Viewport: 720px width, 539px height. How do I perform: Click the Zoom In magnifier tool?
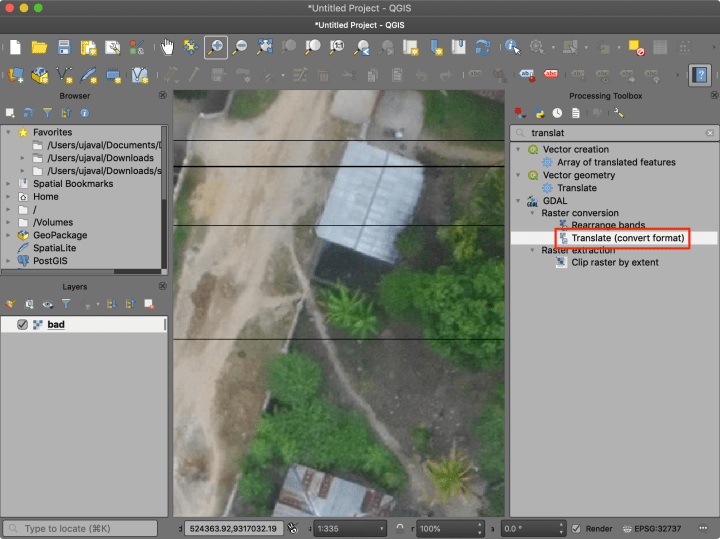pos(216,47)
